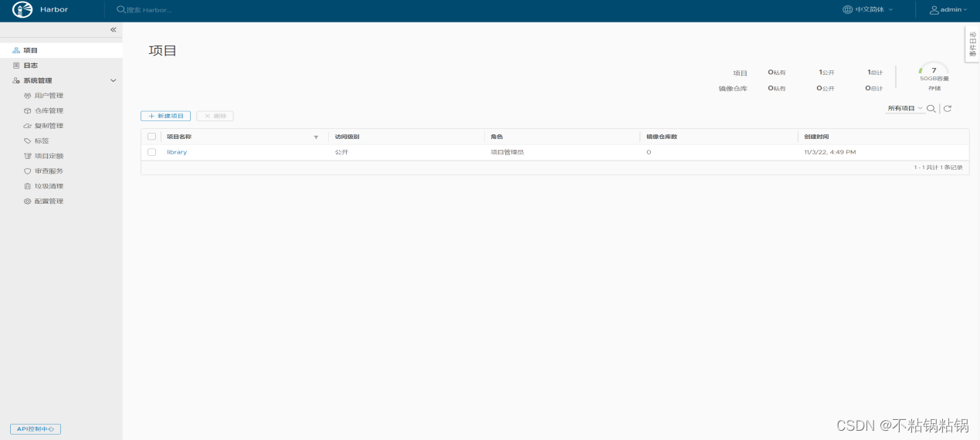Sort by the 项目名称 column header
Image resolution: width=980 pixels, height=440 pixels.
[179, 137]
